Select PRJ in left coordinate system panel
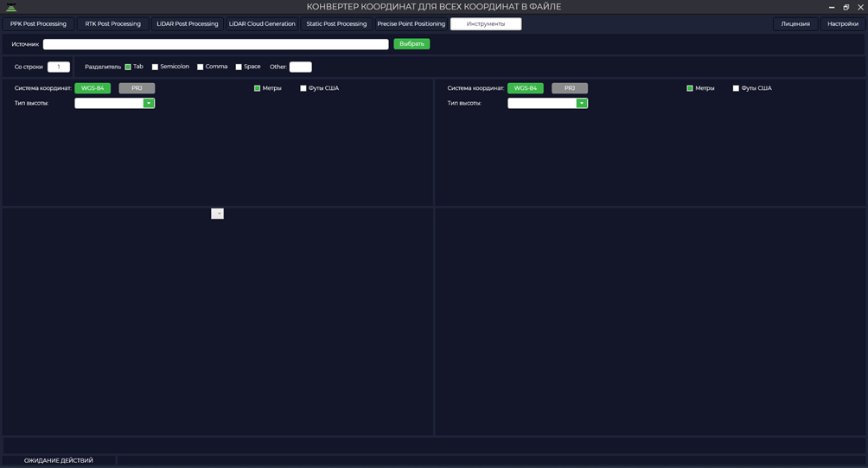868x468 pixels. (x=137, y=88)
